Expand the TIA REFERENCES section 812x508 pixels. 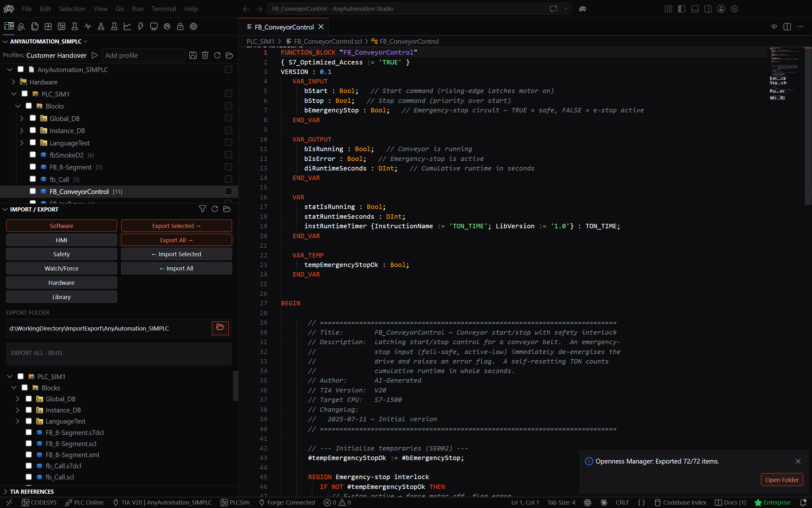tap(5, 491)
